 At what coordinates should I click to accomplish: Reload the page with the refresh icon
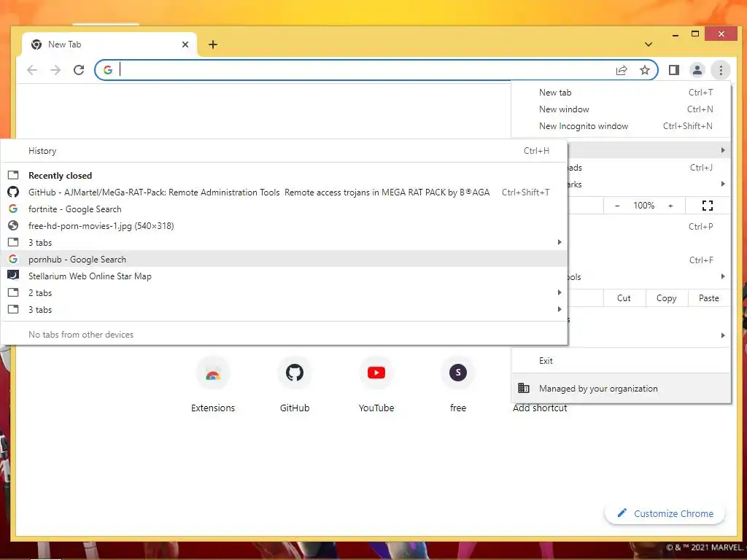pyautogui.click(x=79, y=71)
